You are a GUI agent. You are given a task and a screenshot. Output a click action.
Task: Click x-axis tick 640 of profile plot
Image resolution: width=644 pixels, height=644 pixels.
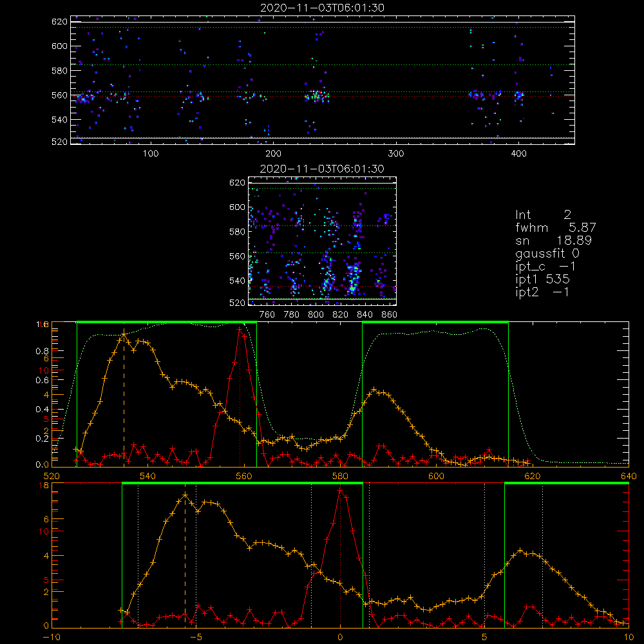629,476
